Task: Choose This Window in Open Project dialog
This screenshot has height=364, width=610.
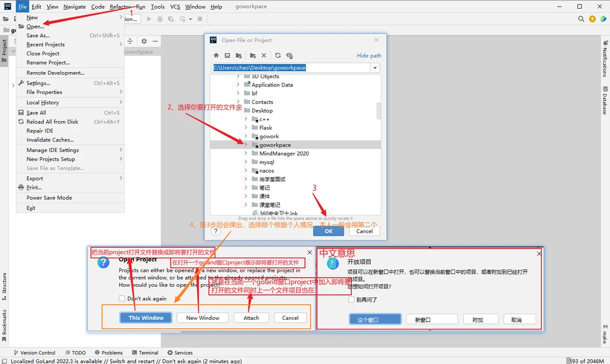Action: (146, 318)
